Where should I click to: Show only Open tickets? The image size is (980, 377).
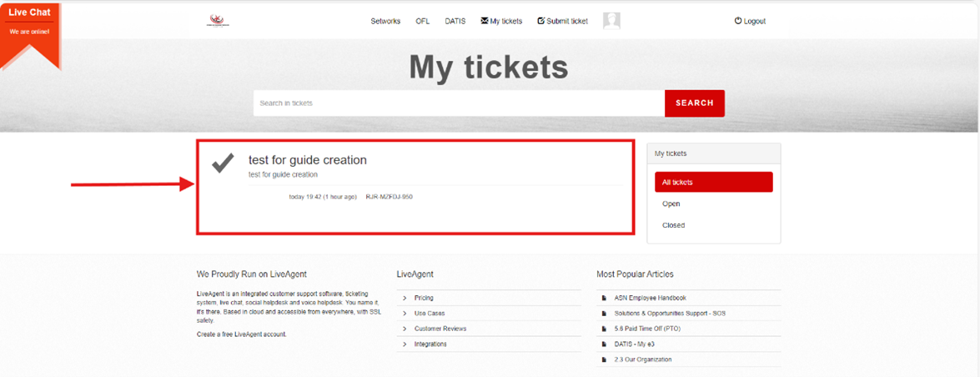(671, 204)
